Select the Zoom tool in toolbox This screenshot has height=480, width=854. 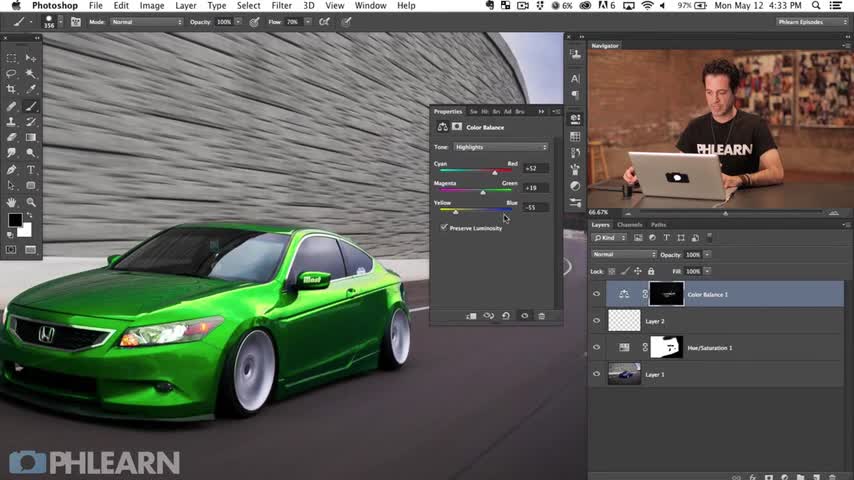31,202
